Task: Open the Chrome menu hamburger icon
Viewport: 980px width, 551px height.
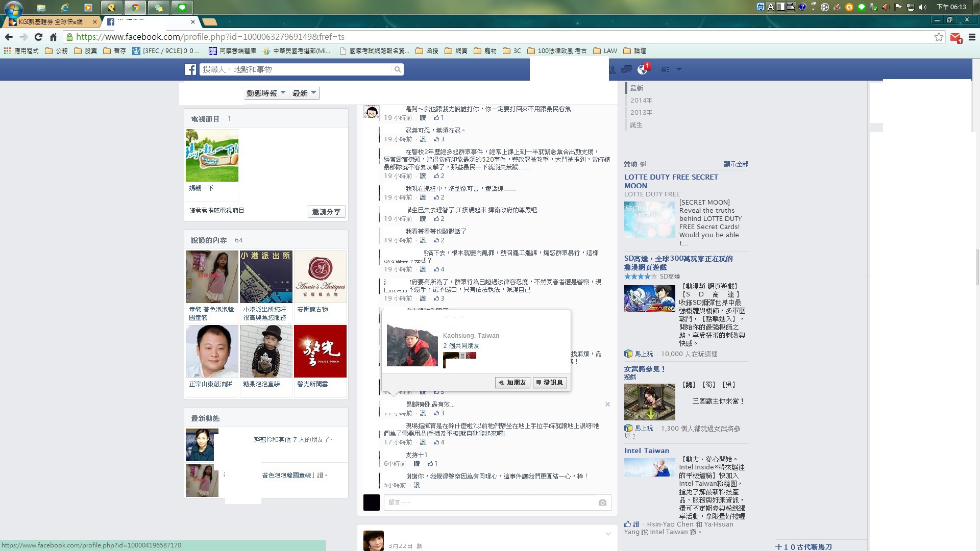Action: coord(972,37)
